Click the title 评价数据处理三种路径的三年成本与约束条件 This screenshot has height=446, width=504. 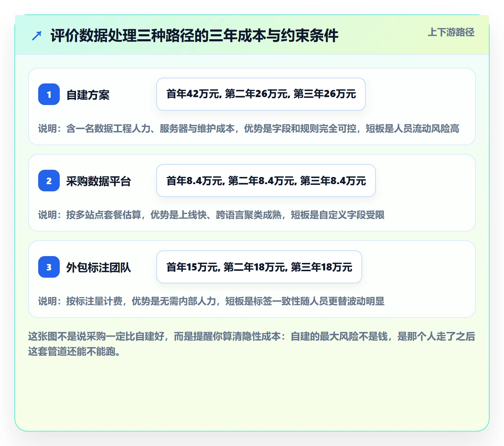(194, 35)
